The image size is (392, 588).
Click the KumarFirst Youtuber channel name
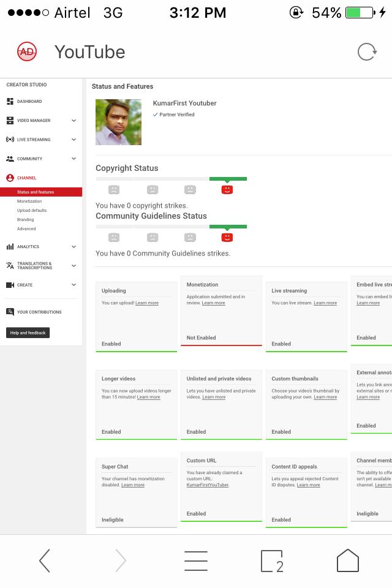[x=184, y=103]
